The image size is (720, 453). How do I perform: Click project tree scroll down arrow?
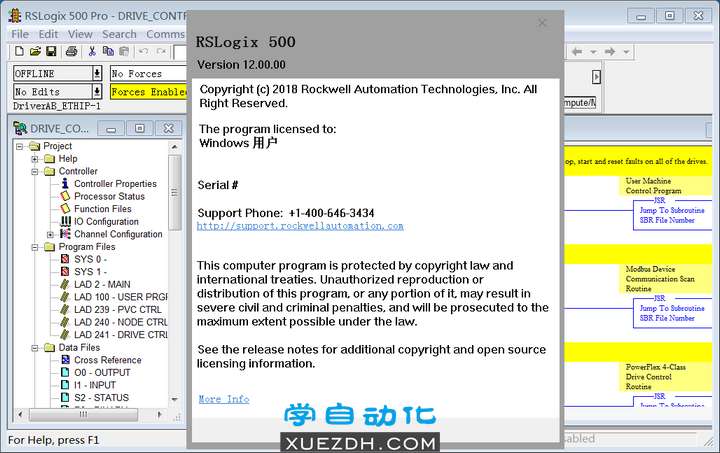174,399
